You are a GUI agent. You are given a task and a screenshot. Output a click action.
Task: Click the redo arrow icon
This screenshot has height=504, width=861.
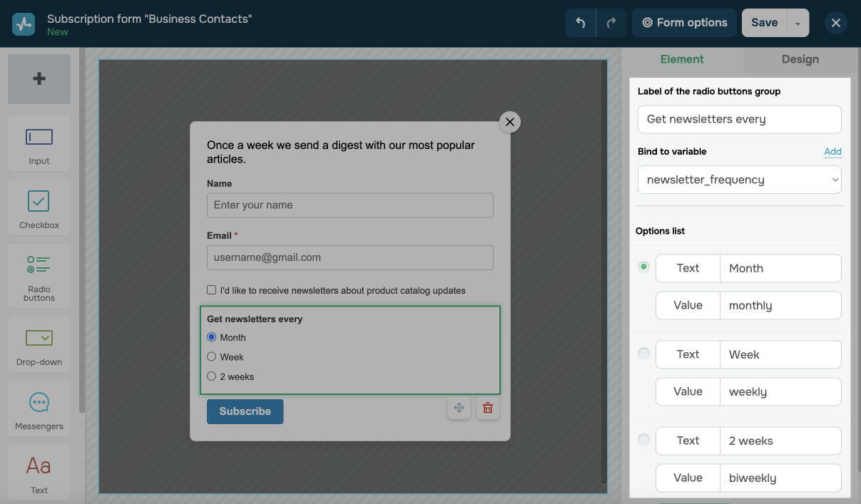(x=611, y=23)
